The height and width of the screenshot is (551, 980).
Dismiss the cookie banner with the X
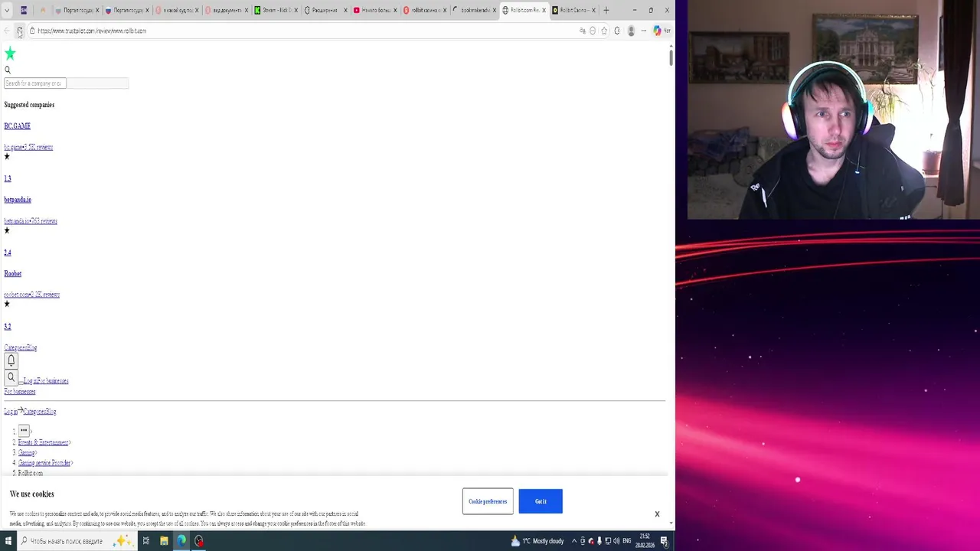(657, 514)
